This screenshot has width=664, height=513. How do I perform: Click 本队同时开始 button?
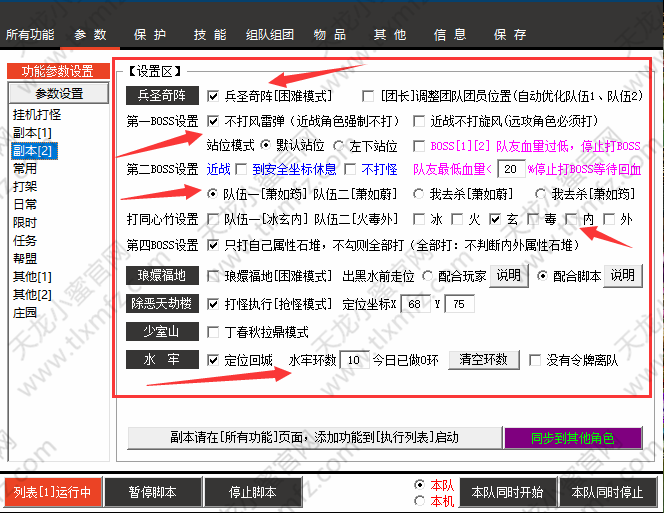coord(507,492)
